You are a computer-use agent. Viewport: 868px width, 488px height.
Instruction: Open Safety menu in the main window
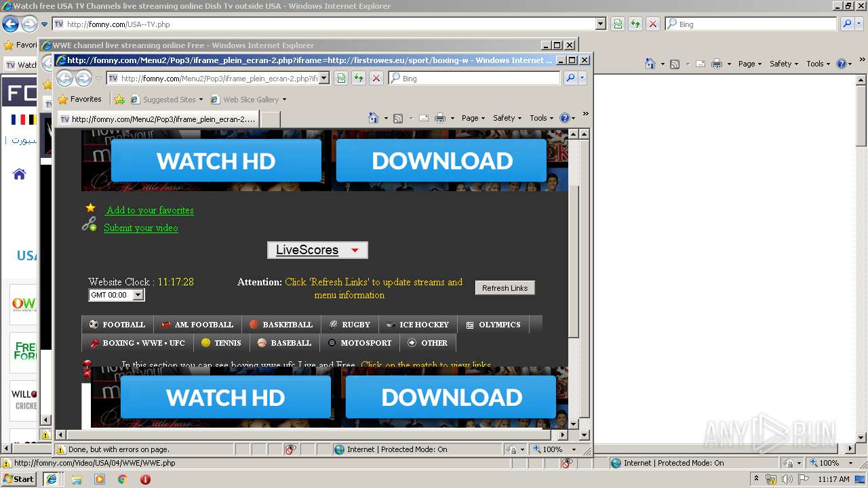(x=783, y=64)
